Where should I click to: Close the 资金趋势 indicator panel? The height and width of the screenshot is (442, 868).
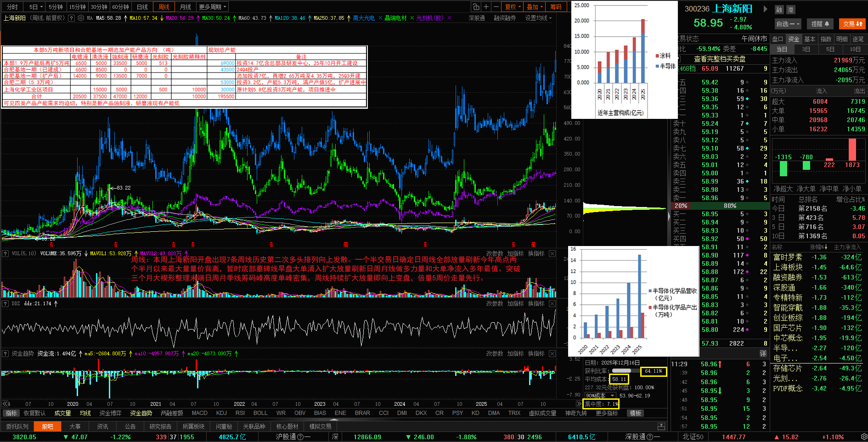552,353
